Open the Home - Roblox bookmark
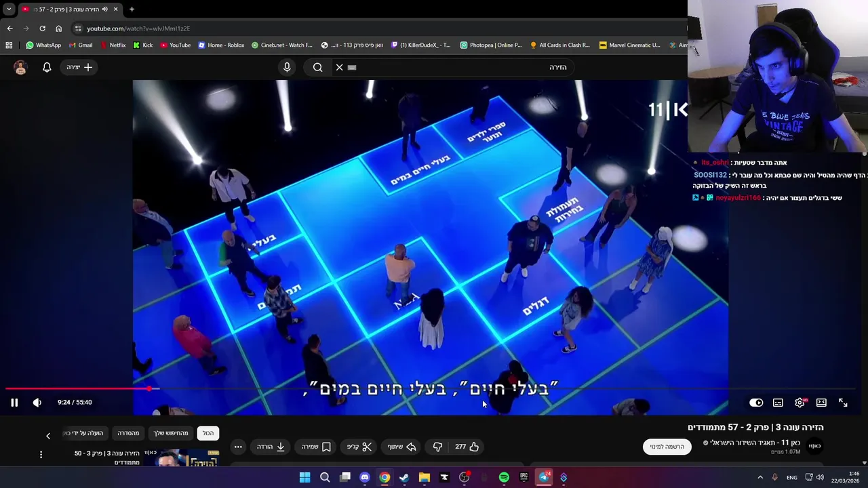 [221, 45]
